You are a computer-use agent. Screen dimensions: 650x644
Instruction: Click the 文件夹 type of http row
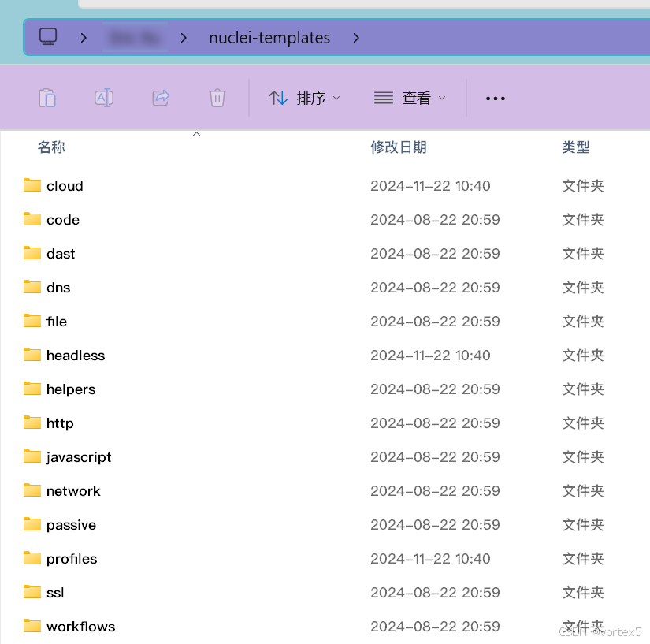(583, 423)
